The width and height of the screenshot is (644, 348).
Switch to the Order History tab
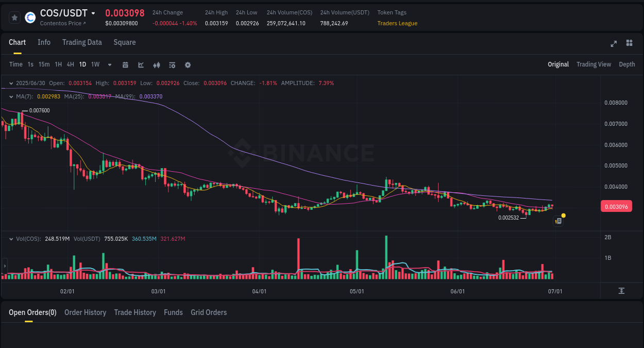[85, 312]
